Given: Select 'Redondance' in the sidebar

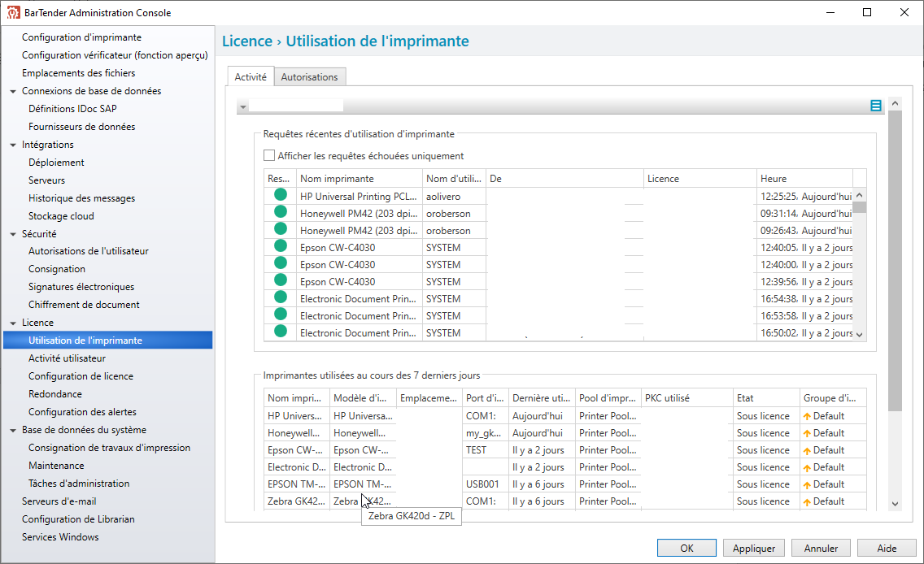Looking at the screenshot, I should (x=55, y=394).
